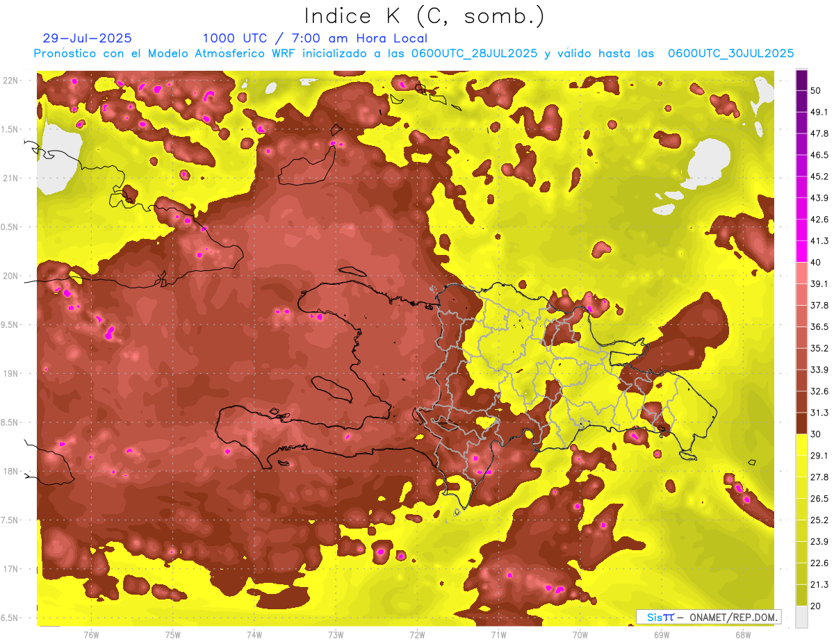Image resolution: width=834 pixels, height=644 pixels.
Task: Click the color bar value "45.2"
Action: pos(819,176)
